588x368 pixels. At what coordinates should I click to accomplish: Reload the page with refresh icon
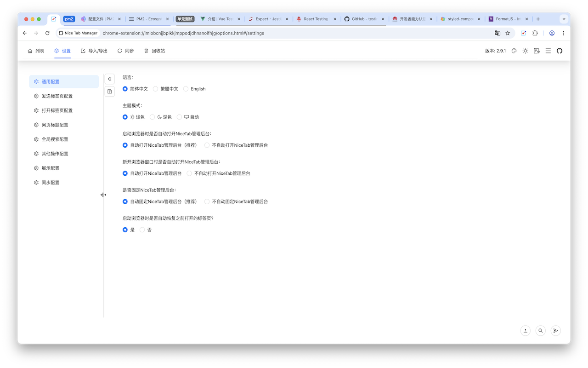click(47, 33)
